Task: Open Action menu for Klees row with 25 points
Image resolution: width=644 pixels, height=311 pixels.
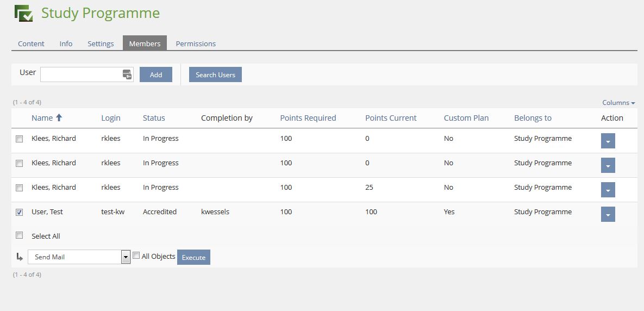Action: (608, 190)
